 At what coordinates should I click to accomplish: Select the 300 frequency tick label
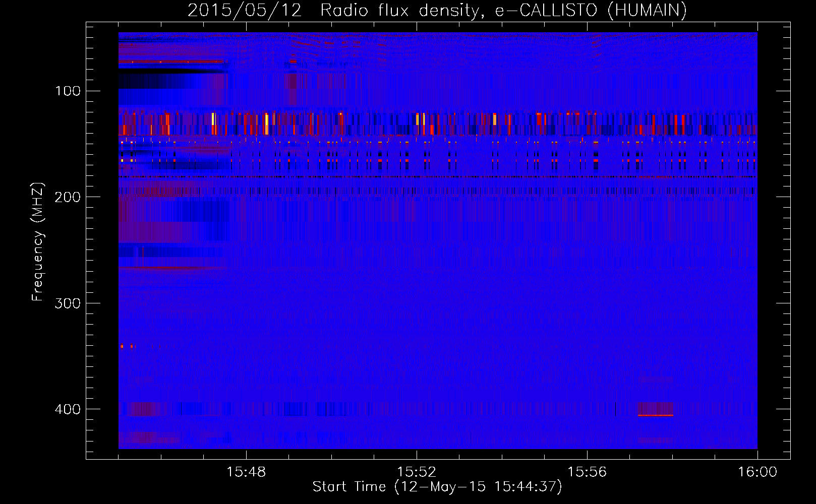[x=68, y=303]
